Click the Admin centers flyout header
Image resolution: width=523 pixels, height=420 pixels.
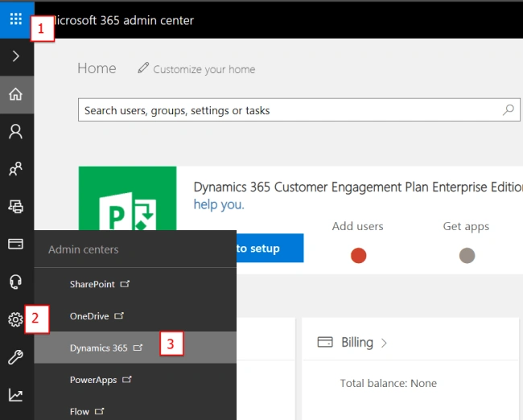[x=84, y=249]
